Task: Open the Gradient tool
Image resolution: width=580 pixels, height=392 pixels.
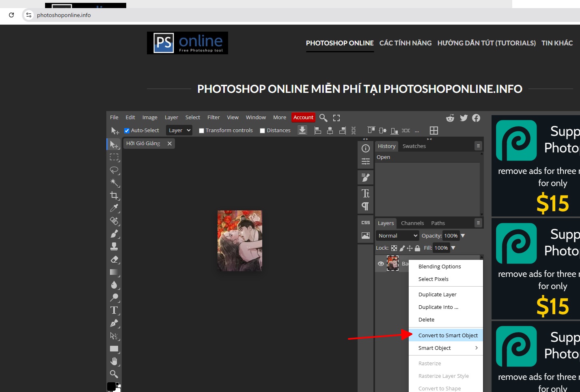Action: (x=114, y=272)
